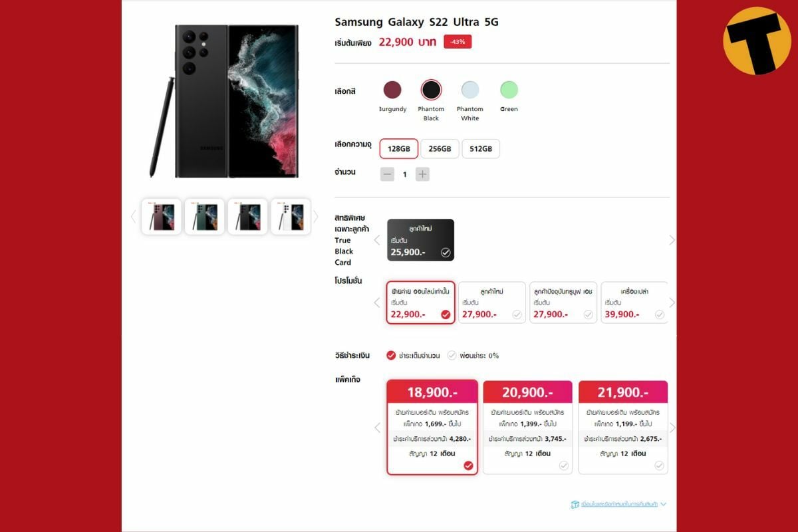Select the 39,900 device-only promotion
This screenshot has height=532, width=798.
click(x=634, y=303)
